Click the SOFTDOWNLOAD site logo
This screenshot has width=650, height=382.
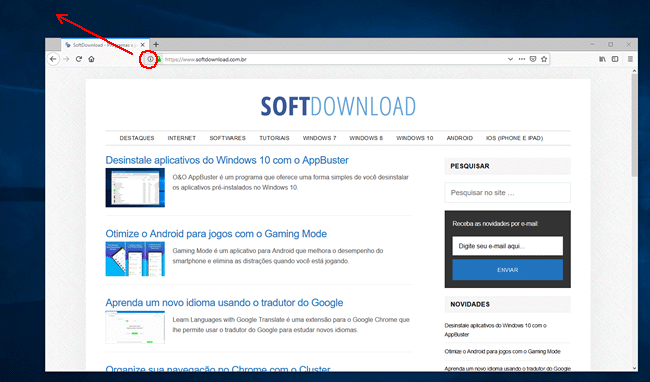(x=338, y=106)
